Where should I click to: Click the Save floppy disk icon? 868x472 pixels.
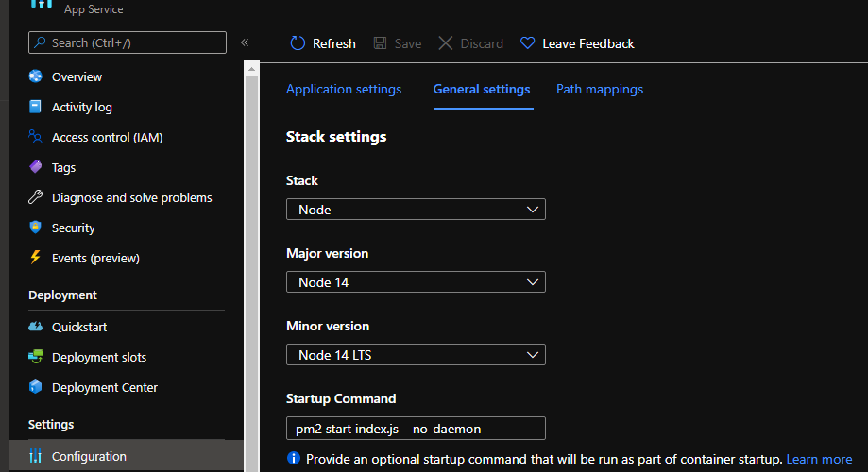381,43
